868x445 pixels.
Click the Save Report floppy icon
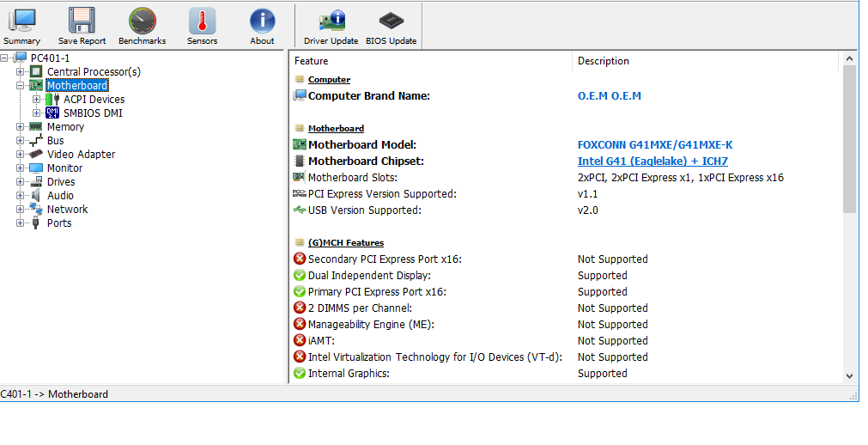click(82, 26)
